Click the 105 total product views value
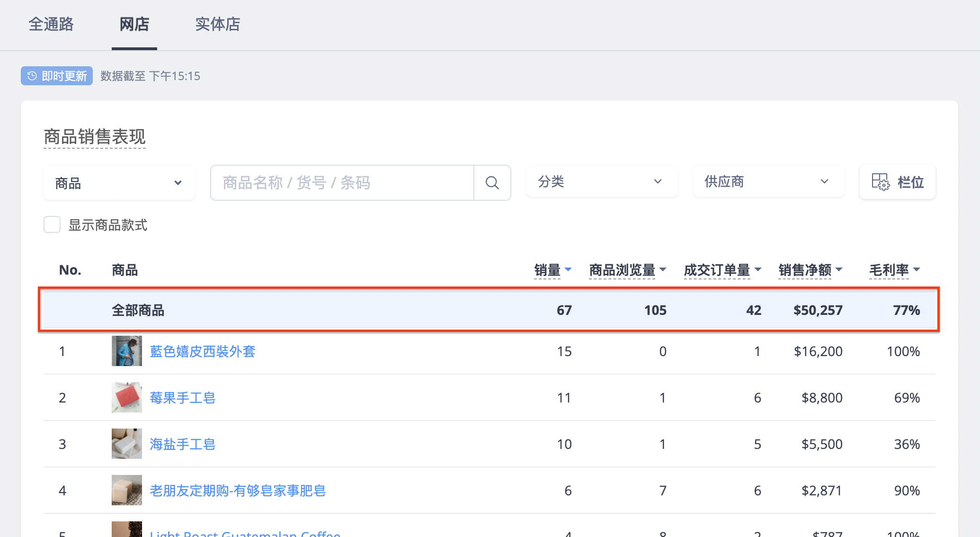Screen dimensions: 980x537 click(655, 311)
